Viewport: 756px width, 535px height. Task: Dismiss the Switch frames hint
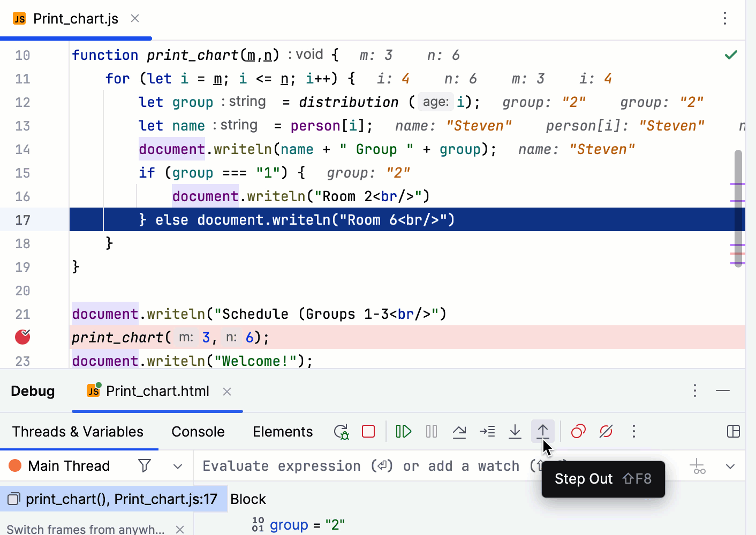tap(180, 529)
